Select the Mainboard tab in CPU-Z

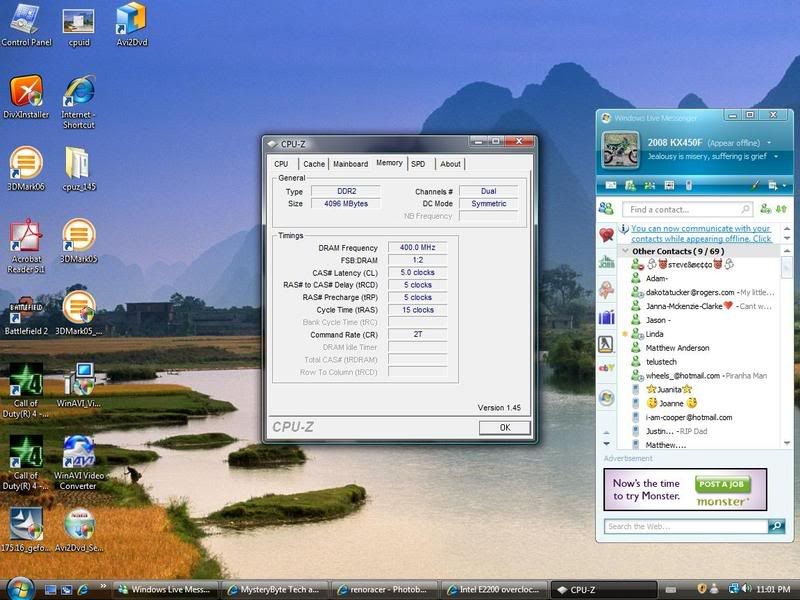point(351,164)
